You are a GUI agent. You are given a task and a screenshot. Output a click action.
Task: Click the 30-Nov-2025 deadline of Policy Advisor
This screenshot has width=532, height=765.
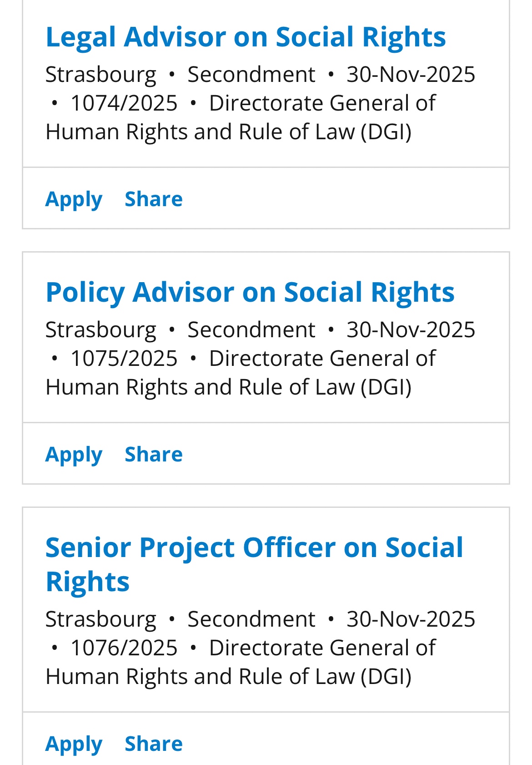coord(411,329)
